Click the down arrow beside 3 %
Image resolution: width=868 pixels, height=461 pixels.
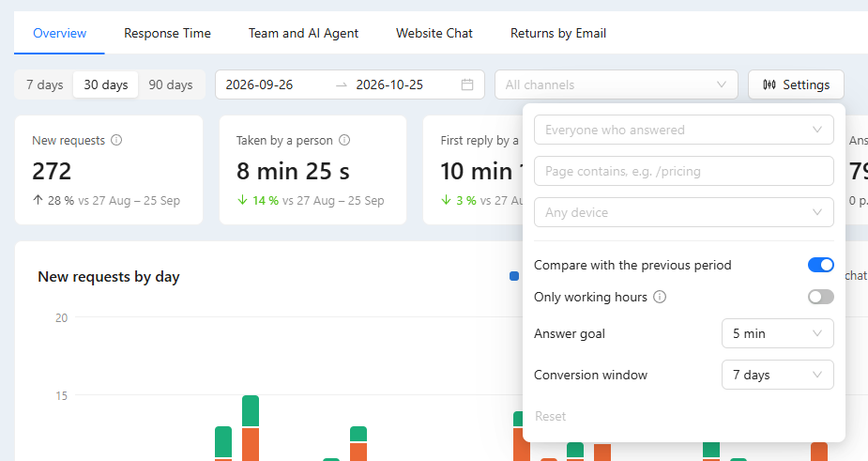click(446, 200)
